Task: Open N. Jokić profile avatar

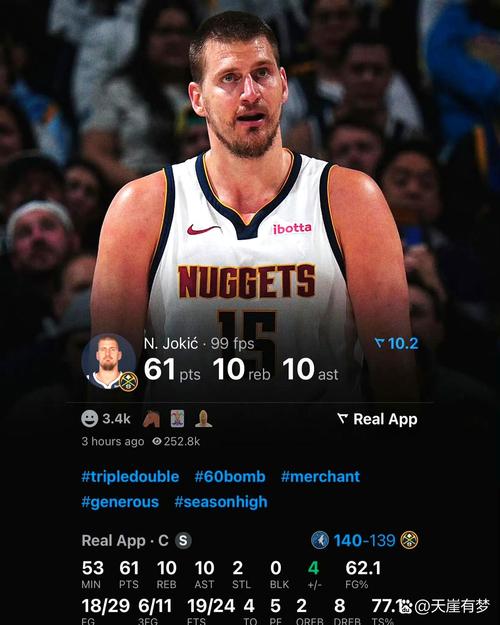Action: [x=108, y=361]
